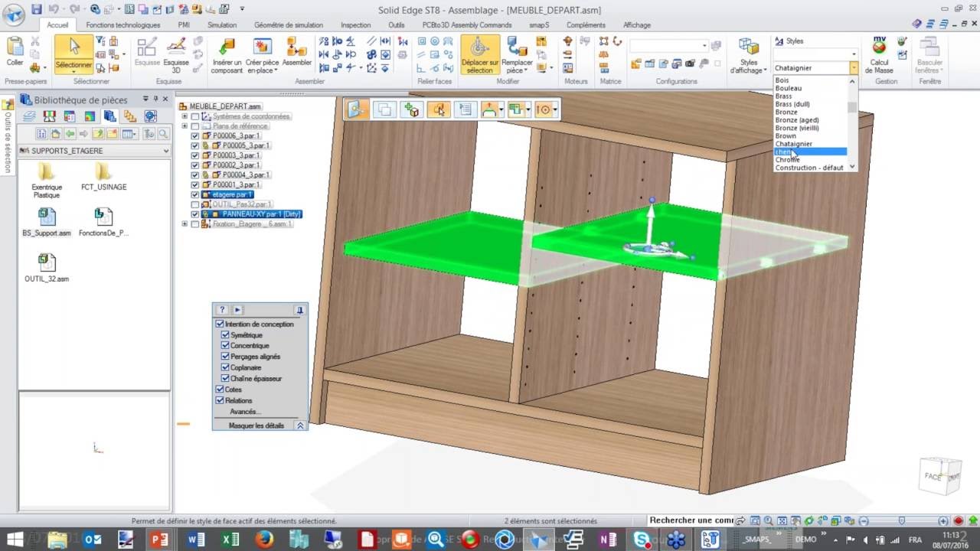This screenshot has height=551, width=980.
Task: Select Déplacer sur sélection tool
Action: pyautogui.click(x=480, y=54)
